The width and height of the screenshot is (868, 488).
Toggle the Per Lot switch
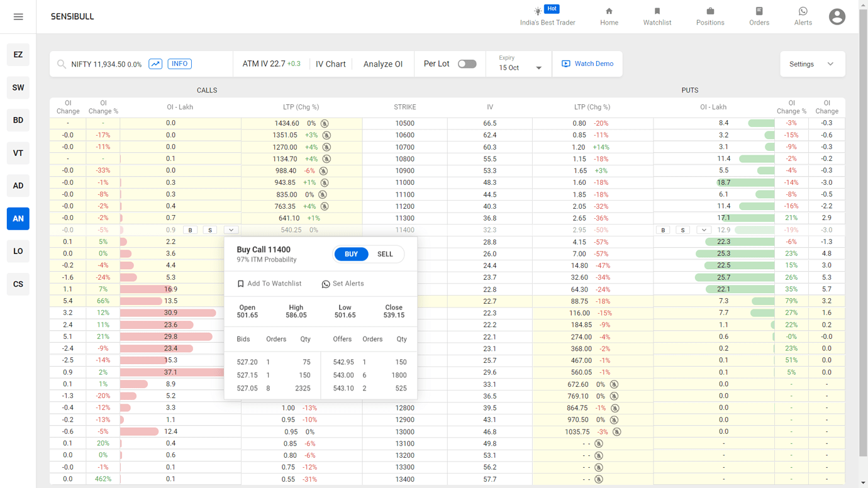click(467, 64)
